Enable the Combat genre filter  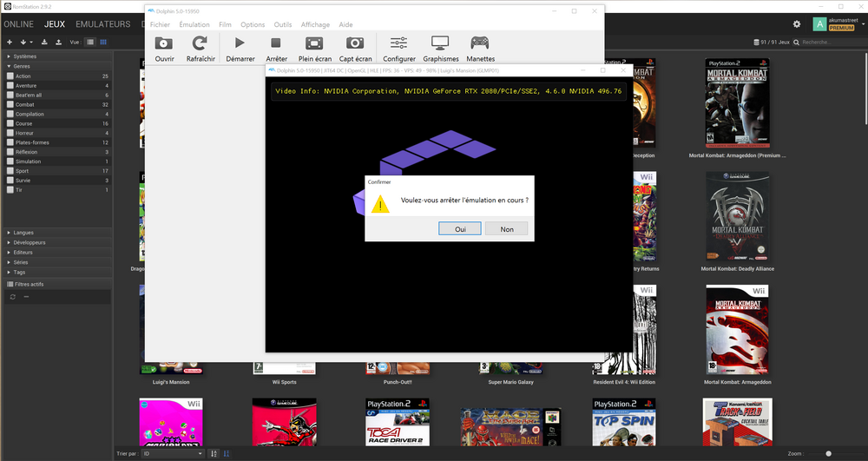[x=10, y=104]
